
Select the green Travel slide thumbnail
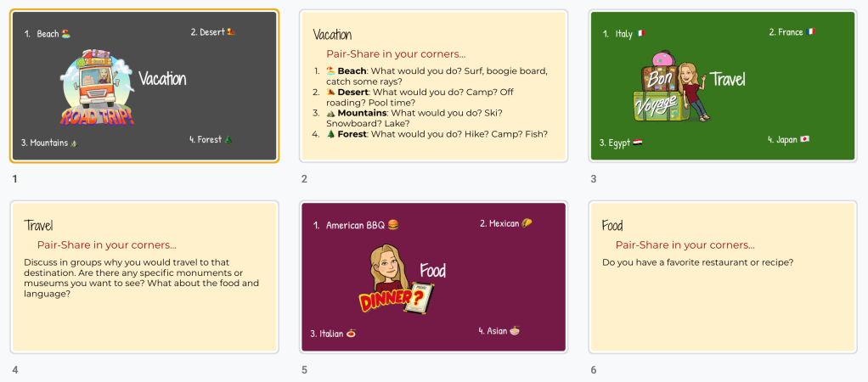(723, 85)
